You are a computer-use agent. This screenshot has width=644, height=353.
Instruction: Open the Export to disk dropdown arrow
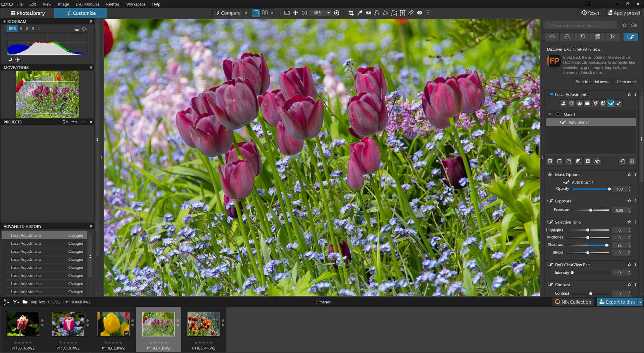pos(640,302)
